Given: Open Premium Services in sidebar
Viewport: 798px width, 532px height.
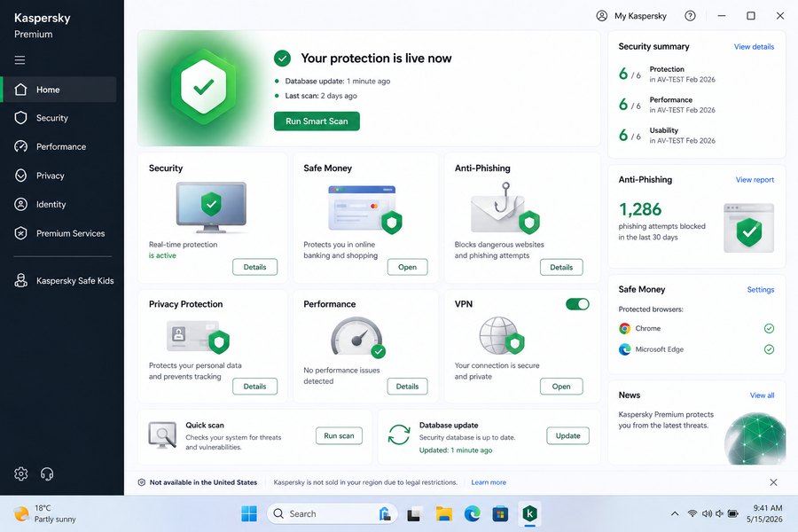Looking at the screenshot, I should pyautogui.click(x=59, y=233).
